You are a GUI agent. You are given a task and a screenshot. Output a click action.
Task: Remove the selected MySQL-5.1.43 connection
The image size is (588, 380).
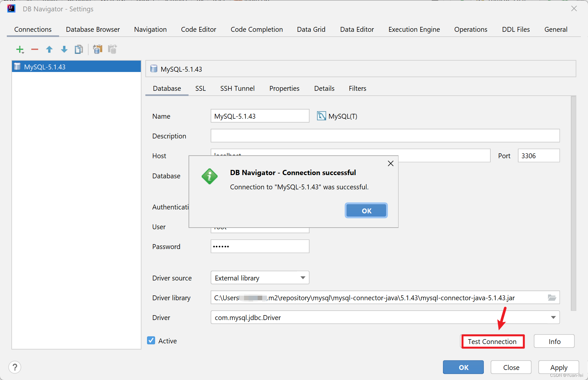pyautogui.click(x=34, y=49)
